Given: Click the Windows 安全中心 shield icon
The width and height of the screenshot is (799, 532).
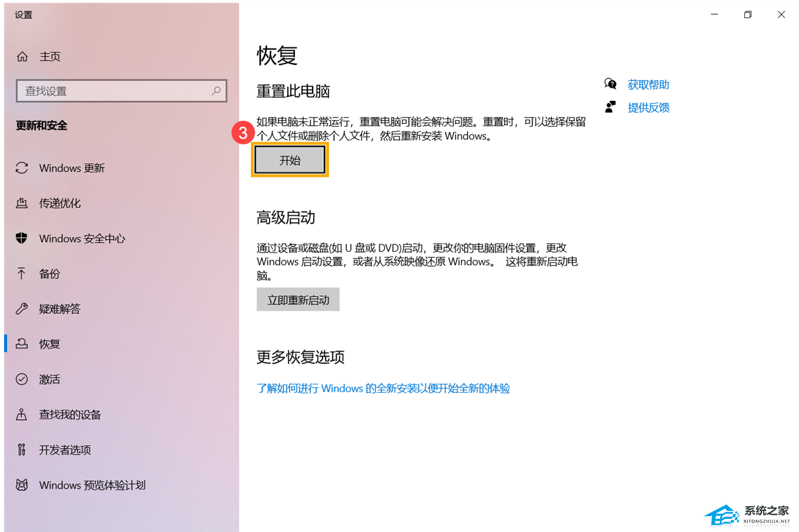Looking at the screenshot, I should (22, 238).
